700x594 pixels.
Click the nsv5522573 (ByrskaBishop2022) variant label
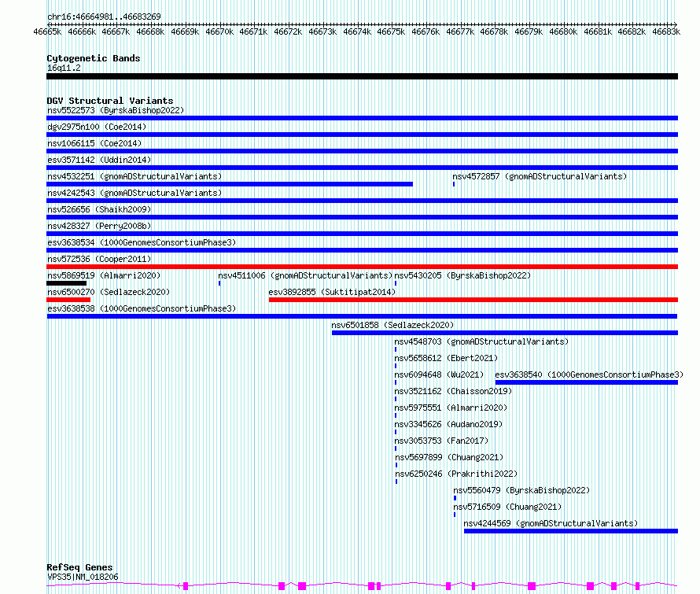[x=116, y=110]
